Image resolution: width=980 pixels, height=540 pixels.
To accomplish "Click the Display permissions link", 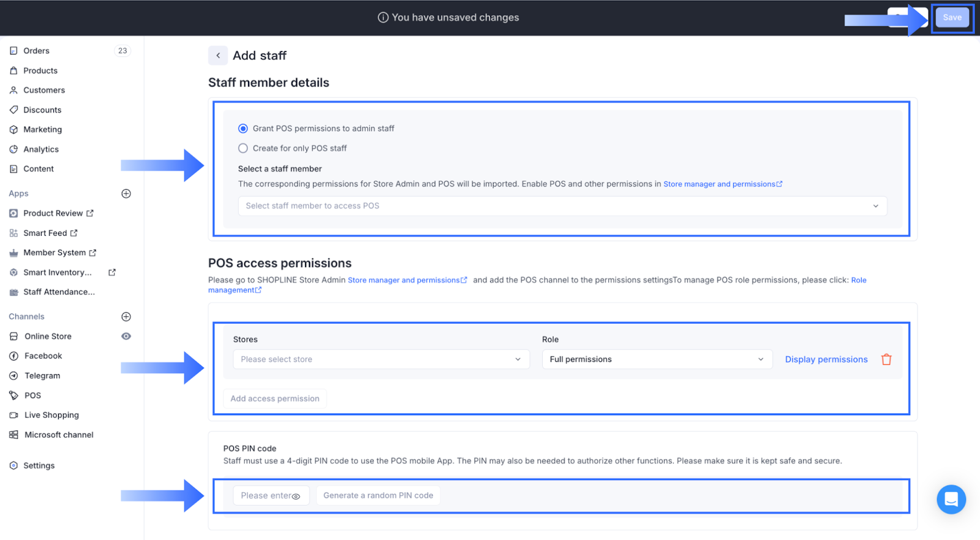I will (x=826, y=359).
